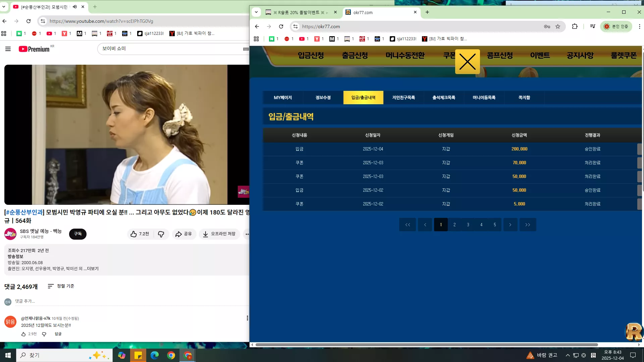Image resolution: width=644 pixels, height=362 pixels.
Task: Show hidden system tray icons chevron
Action: tap(568, 355)
